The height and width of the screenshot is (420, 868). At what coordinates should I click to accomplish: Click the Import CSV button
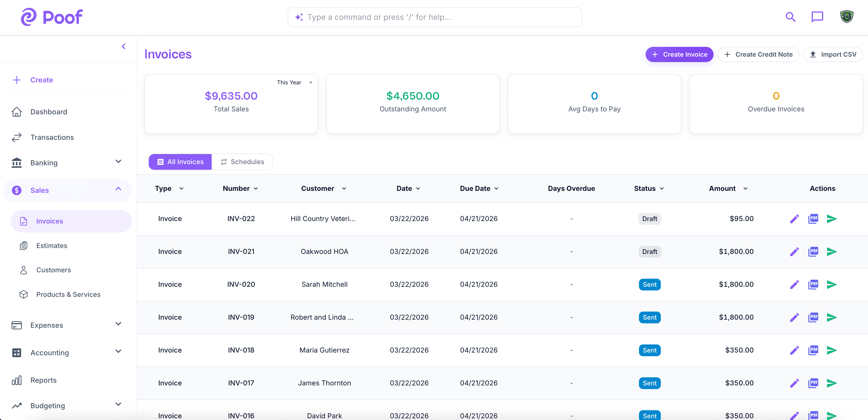click(833, 54)
